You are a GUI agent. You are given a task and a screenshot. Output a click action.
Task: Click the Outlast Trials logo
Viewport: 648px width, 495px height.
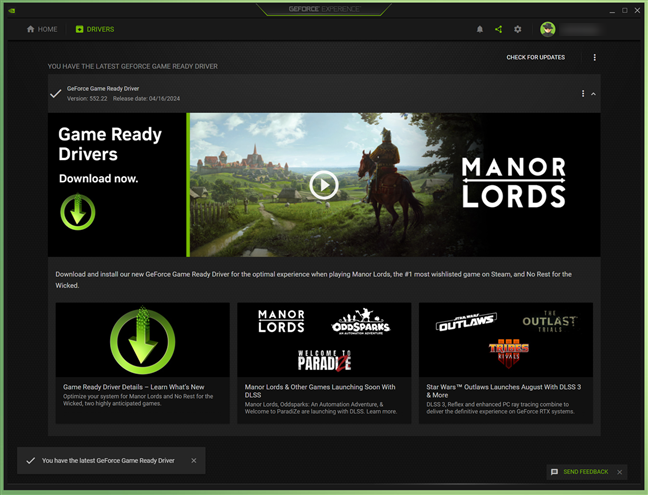[x=550, y=321]
